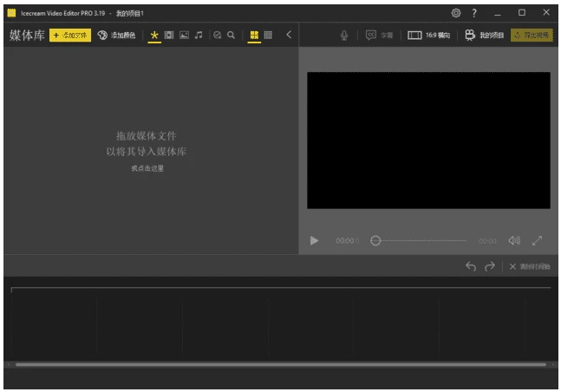Viewport: 561px width, 392px height.
Task: Click the yellow 添加文件 button
Action: [70, 36]
